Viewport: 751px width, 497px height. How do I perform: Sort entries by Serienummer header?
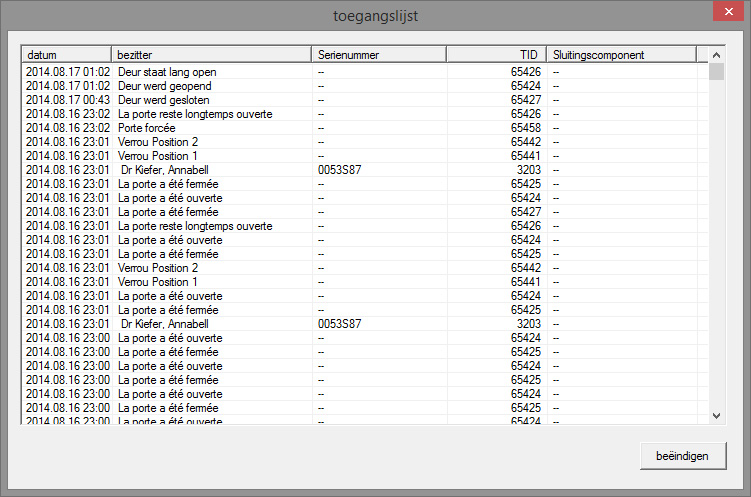pyautogui.click(x=378, y=54)
